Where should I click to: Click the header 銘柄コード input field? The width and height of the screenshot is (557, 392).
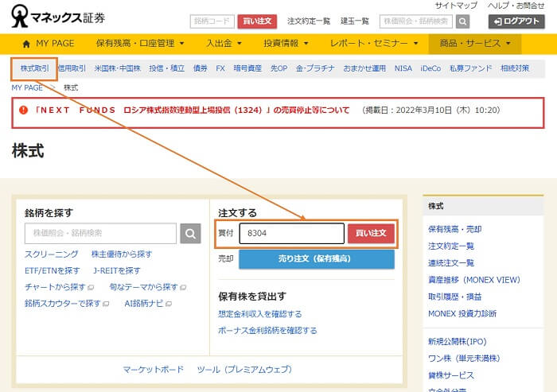click(212, 21)
